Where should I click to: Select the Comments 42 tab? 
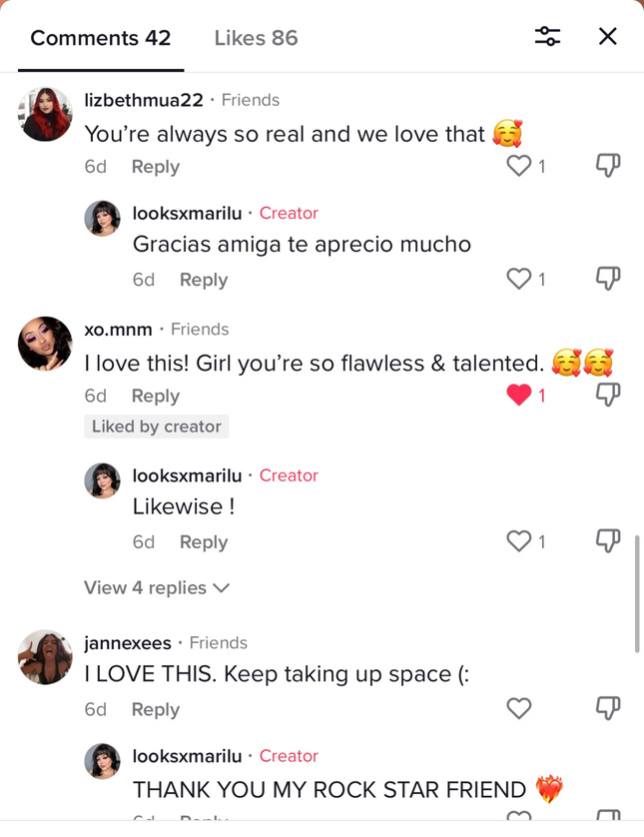101,38
